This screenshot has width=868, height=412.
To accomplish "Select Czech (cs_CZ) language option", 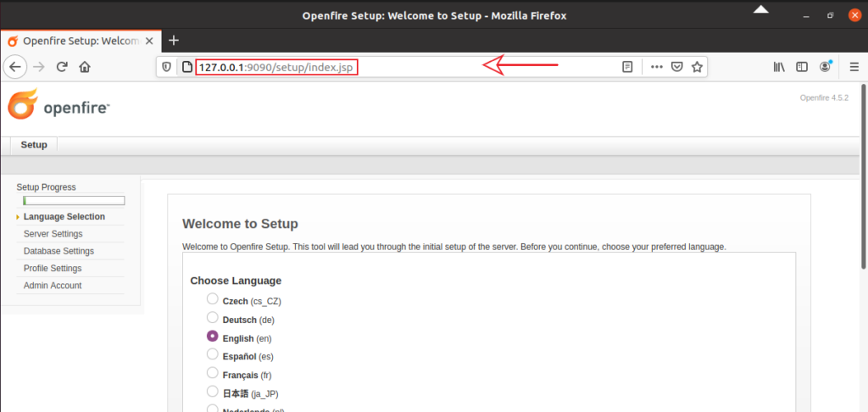I will point(213,299).
